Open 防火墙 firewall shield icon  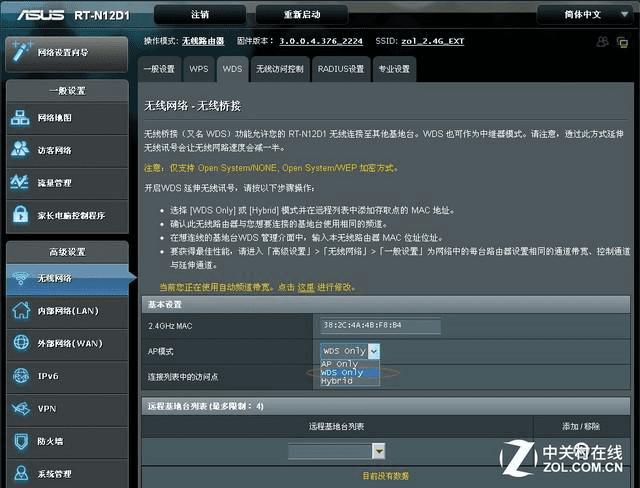click(x=21, y=441)
